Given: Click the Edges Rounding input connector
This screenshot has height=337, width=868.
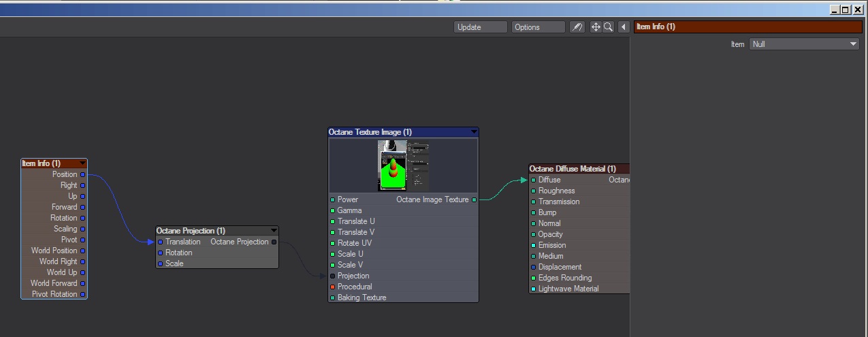Looking at the screenshot, I should [x=534, y=278].
